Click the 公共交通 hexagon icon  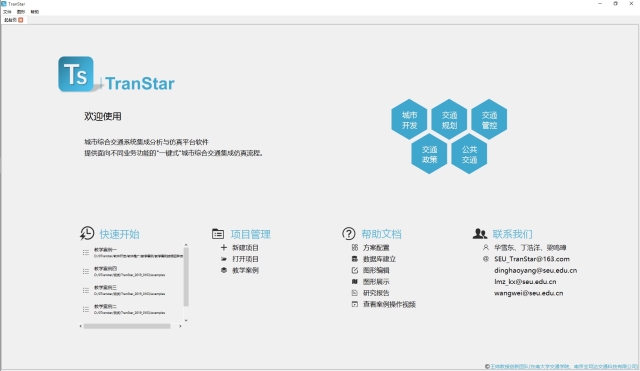click(x=469, y=154)
